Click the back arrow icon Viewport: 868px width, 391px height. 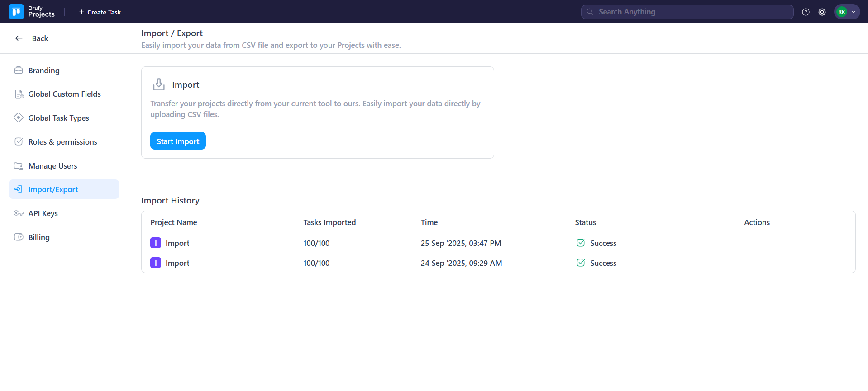point(19,38)
